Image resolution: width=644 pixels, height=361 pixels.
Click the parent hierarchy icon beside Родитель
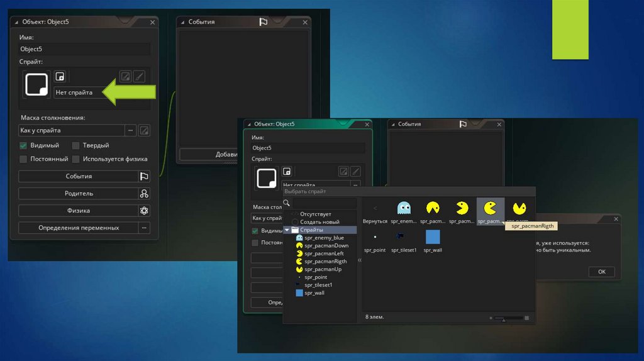pyautogui.click(x=144, y=194)
